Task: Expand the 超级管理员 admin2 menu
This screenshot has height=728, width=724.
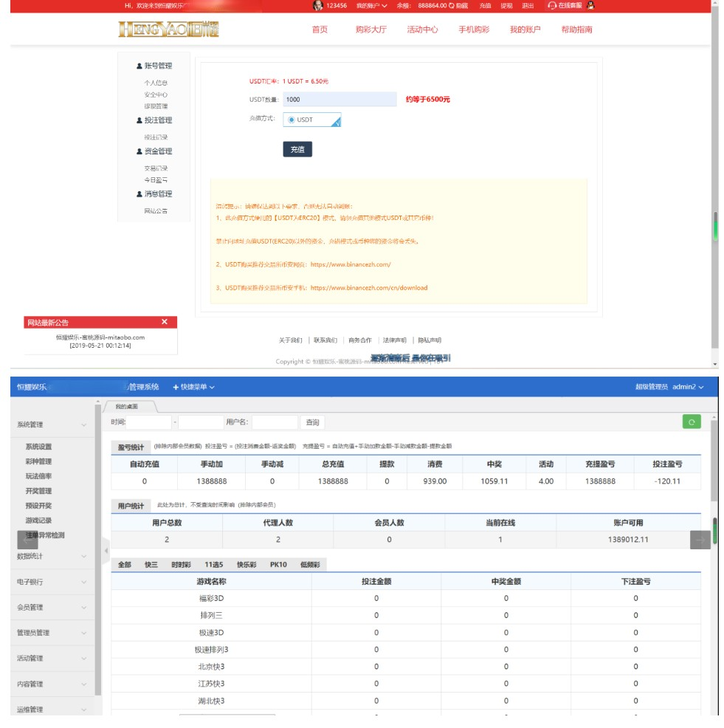Action: 669,387
